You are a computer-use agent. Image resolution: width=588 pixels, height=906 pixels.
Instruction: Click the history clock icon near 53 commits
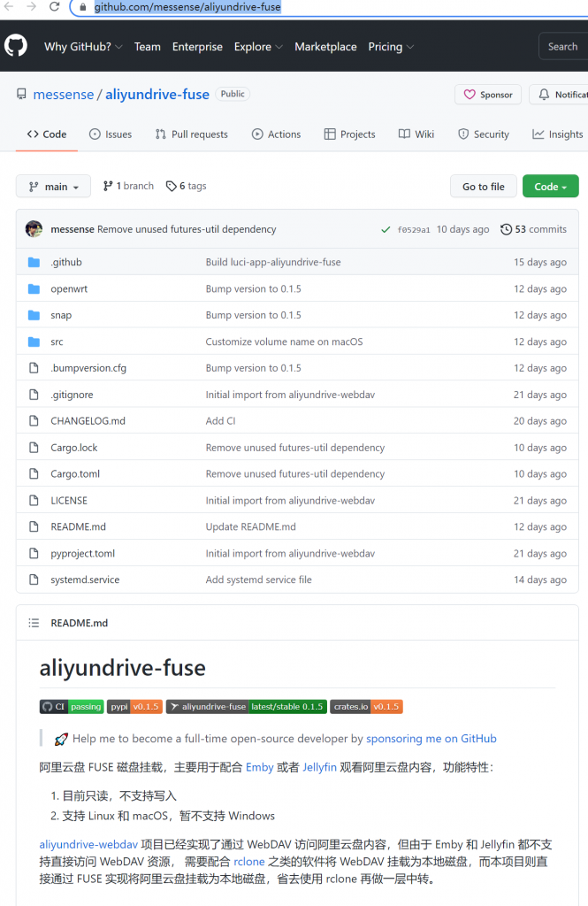click(x=506, y=229)
